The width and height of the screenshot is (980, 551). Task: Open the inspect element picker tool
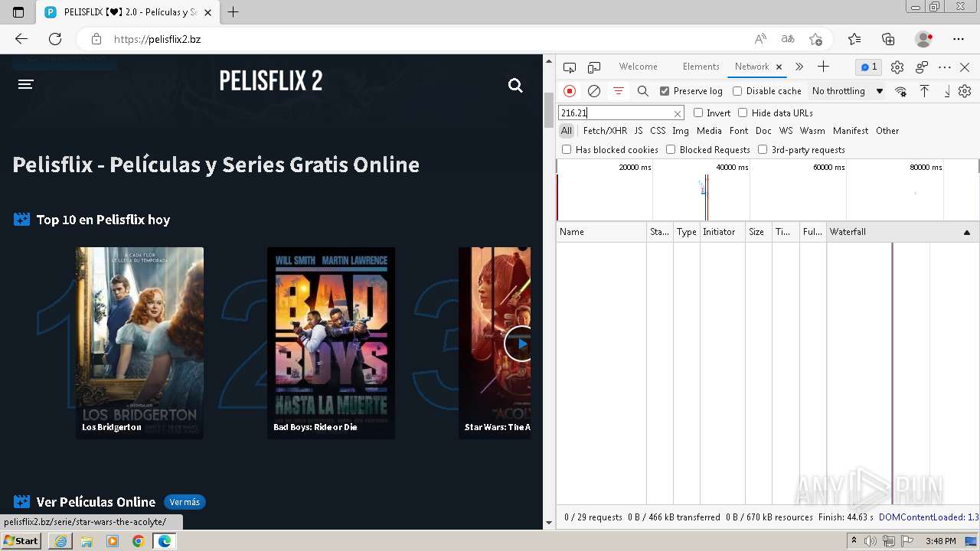pos(569,67)
